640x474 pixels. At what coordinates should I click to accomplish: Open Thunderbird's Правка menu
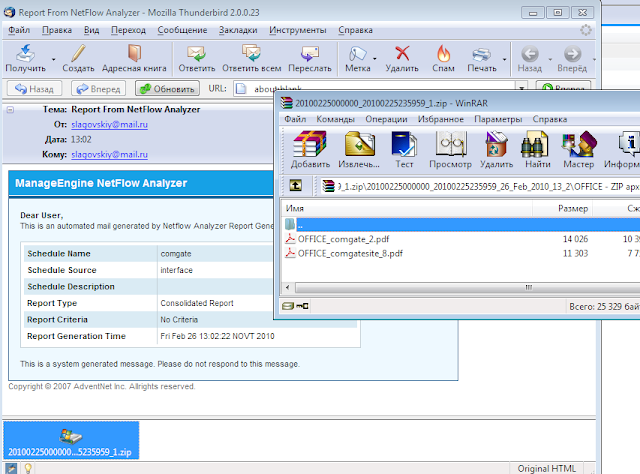click(57, 30)
